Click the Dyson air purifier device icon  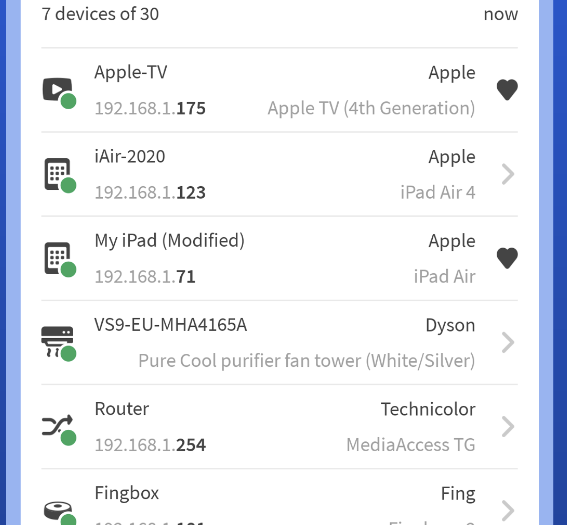pos(59,343)
